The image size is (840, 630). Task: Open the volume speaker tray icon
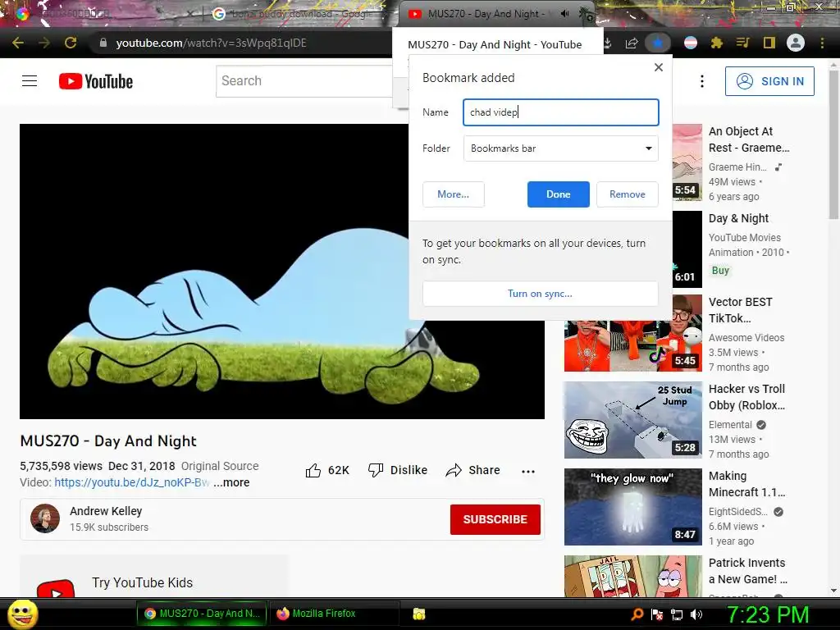click(696, 614)
